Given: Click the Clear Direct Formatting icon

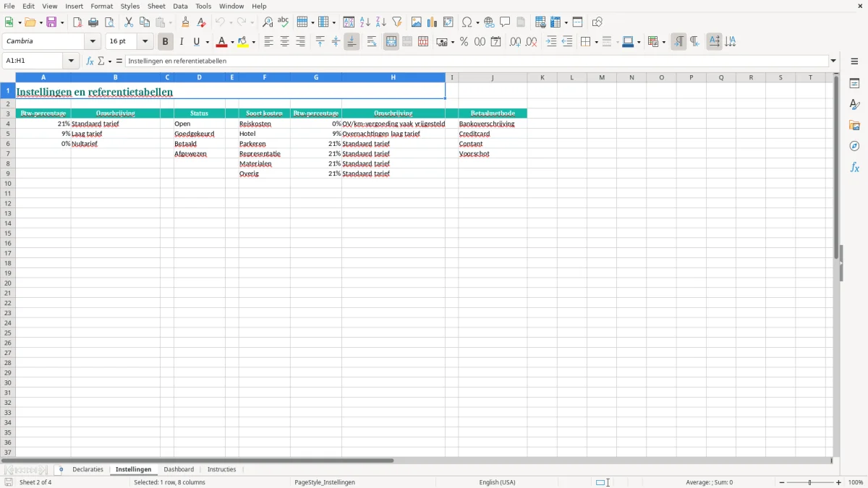Looking at the screenshot, I should 202,22.
